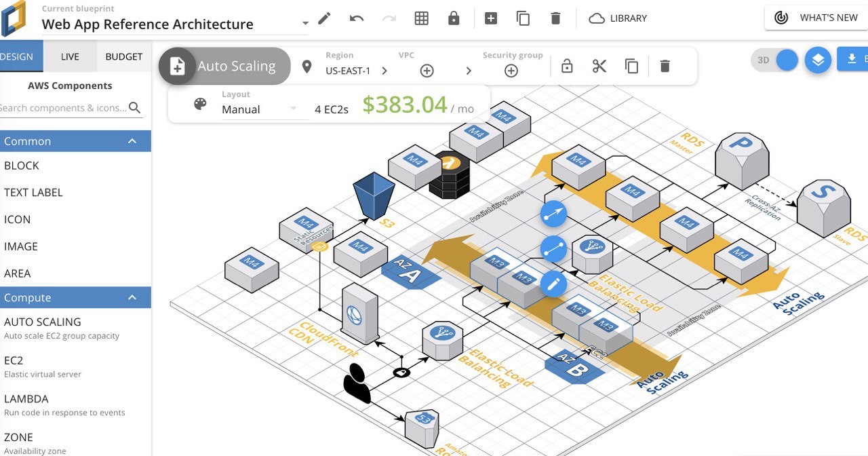Image resolution: width=868 pixels, height=456 pixels.
Task: Toggle the 3D view switch
Action: coord(775,60)
